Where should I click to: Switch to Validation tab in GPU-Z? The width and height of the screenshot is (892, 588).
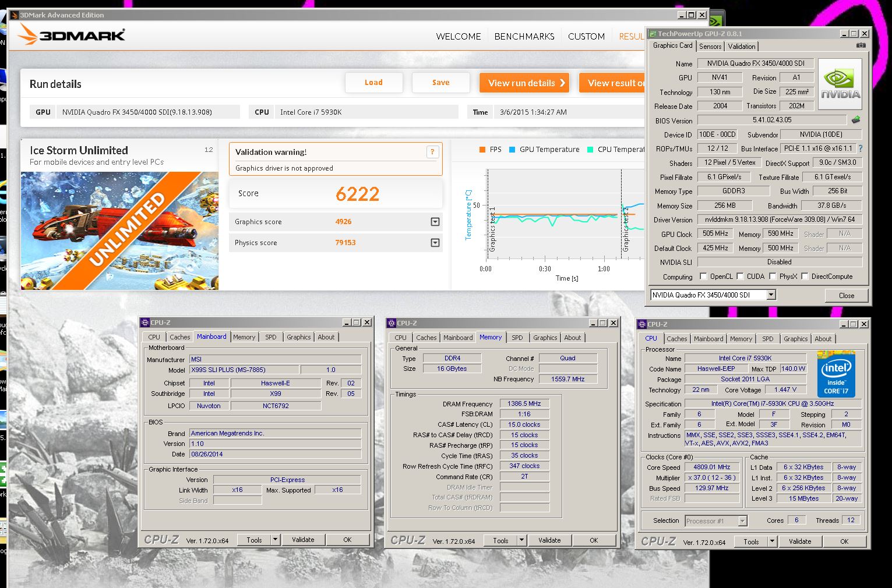click(741, 47)
